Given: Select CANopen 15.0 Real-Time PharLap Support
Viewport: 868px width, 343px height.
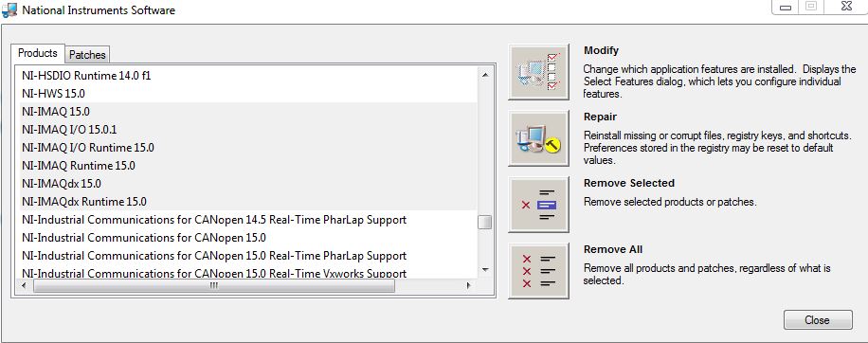Looking at the screenshot, I should [x=248, y=256].
